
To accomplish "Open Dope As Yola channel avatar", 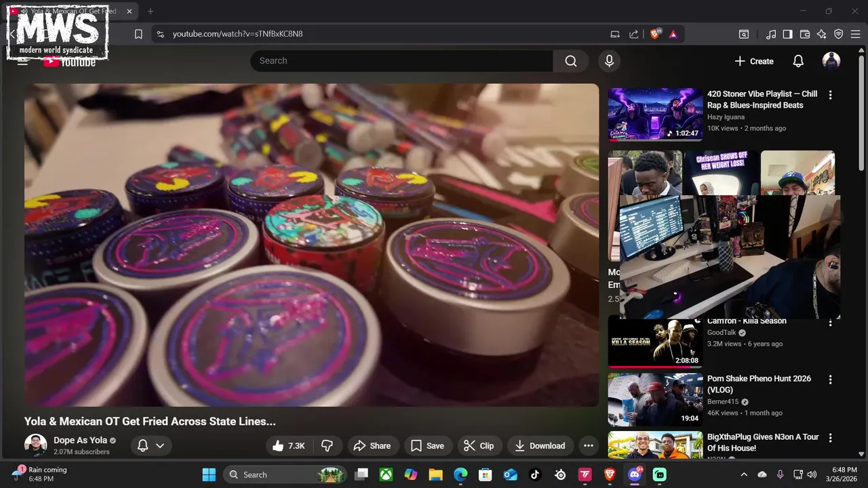I will pyautogui.click(x=35, y=445).
